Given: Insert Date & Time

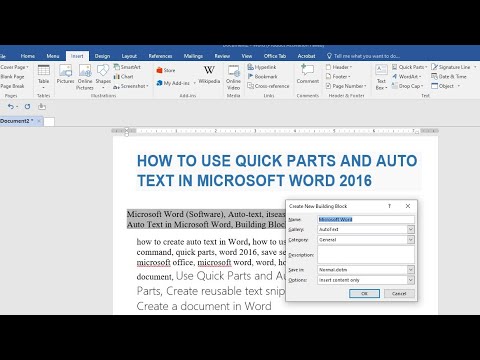Looking at the screenshot, I should (x=449, y=76).
